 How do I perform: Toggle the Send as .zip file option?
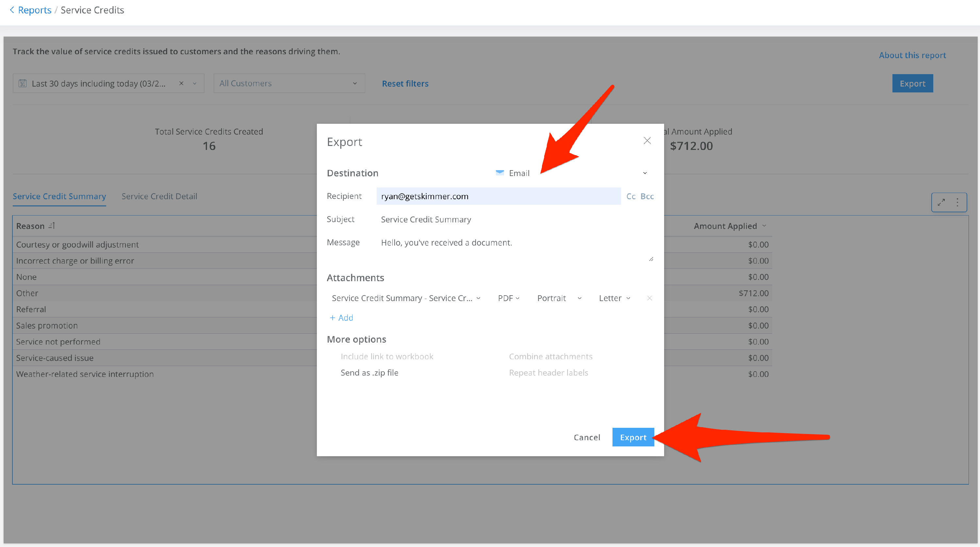(369, 372)
